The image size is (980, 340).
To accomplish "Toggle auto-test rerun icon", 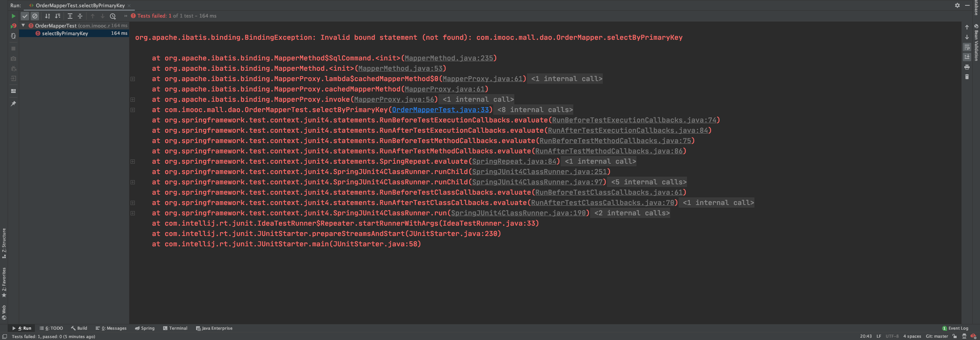I will tap(13, 36).
